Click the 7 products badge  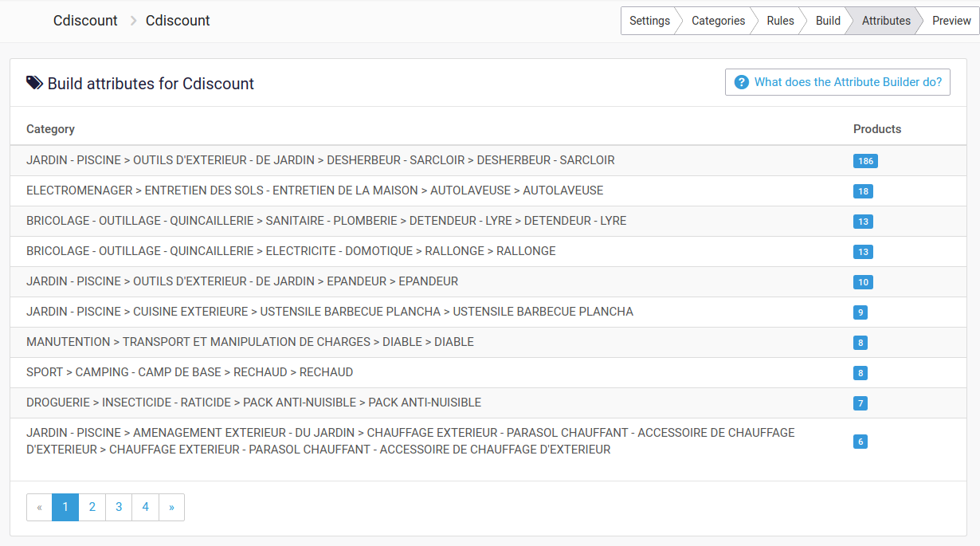point(860,403)
